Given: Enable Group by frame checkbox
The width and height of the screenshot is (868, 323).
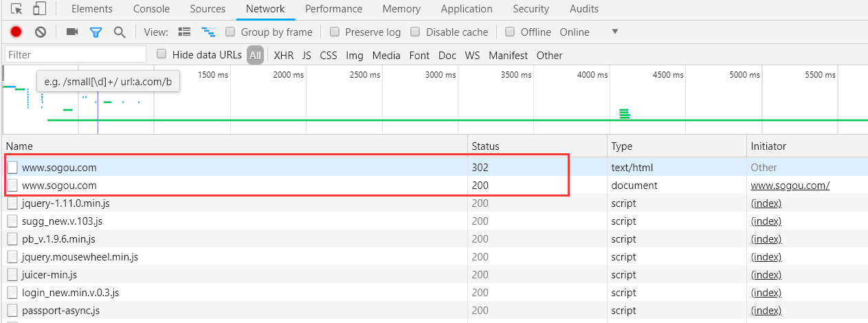Looking at the screenshot, I should pos(230,32).
